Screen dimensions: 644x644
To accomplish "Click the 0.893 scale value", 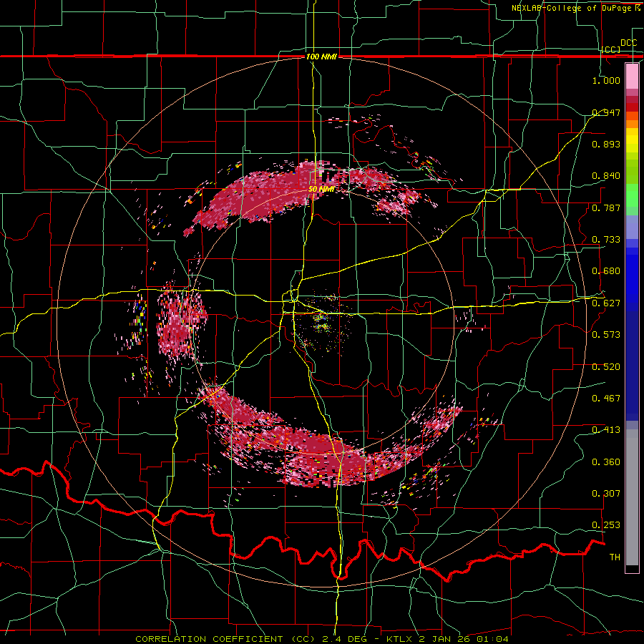I will pyautogui.click(x=606, y=144).
